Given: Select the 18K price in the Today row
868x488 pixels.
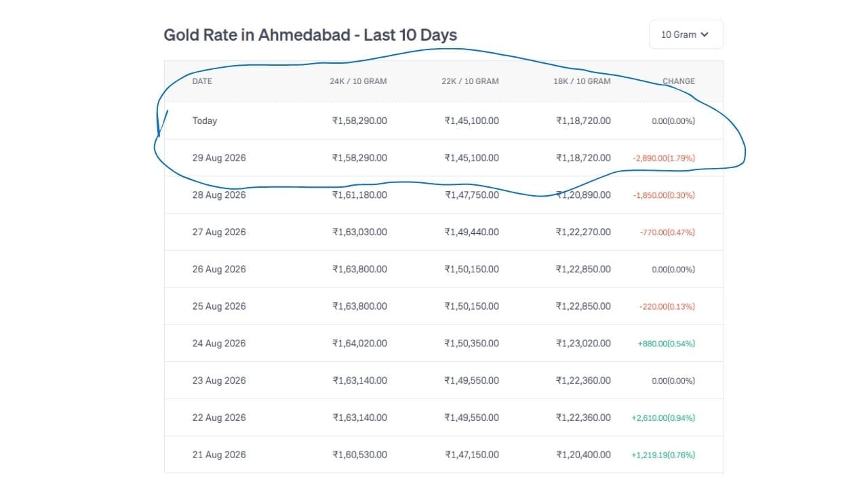Looking at the screenshot, I should pos(583,121).
